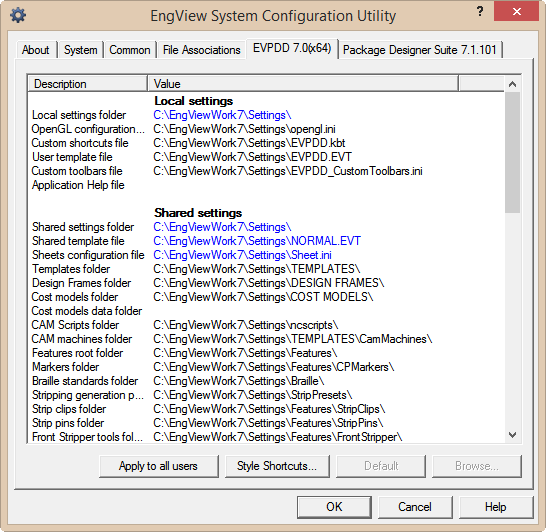Select the Cost models folder row
Screen dimensions: 546x532
tap(266, 297)
